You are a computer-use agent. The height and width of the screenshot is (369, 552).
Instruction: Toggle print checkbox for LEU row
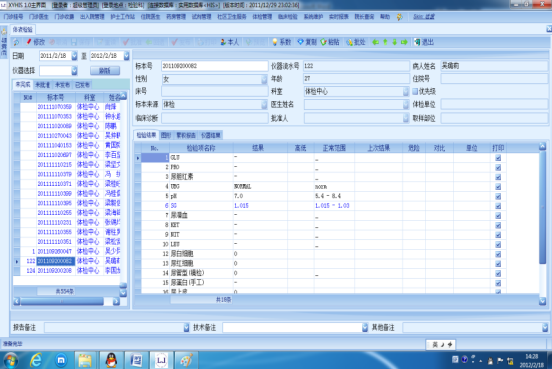point(498,245)
